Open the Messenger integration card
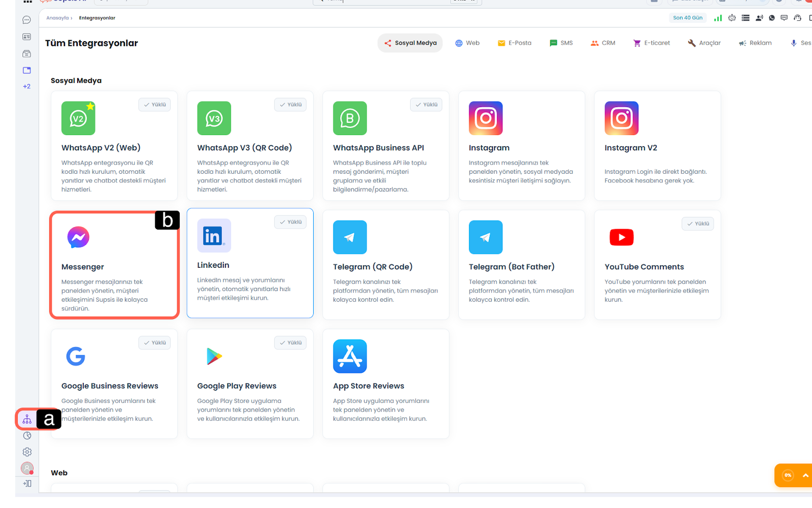812x508 pixels. 114,265
